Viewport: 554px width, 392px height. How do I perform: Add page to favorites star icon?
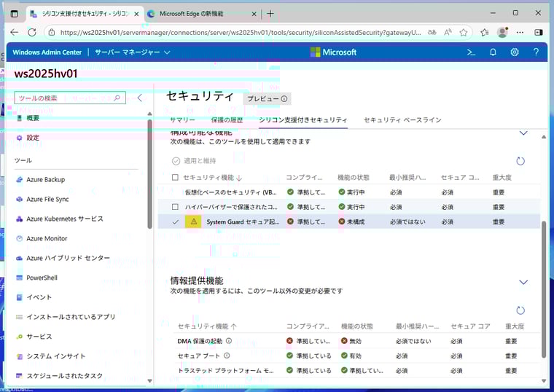tap(463, 33)
